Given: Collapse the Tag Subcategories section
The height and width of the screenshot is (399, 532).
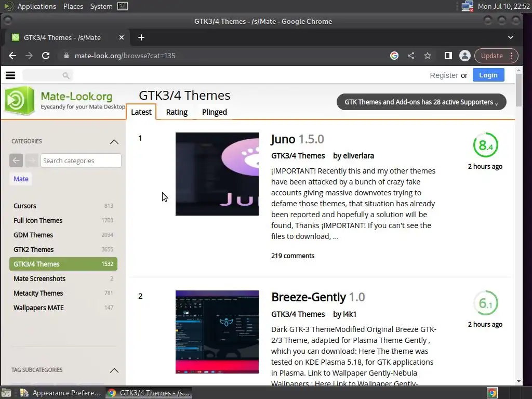Looking at the screenshot, I should tap(114, 370).
